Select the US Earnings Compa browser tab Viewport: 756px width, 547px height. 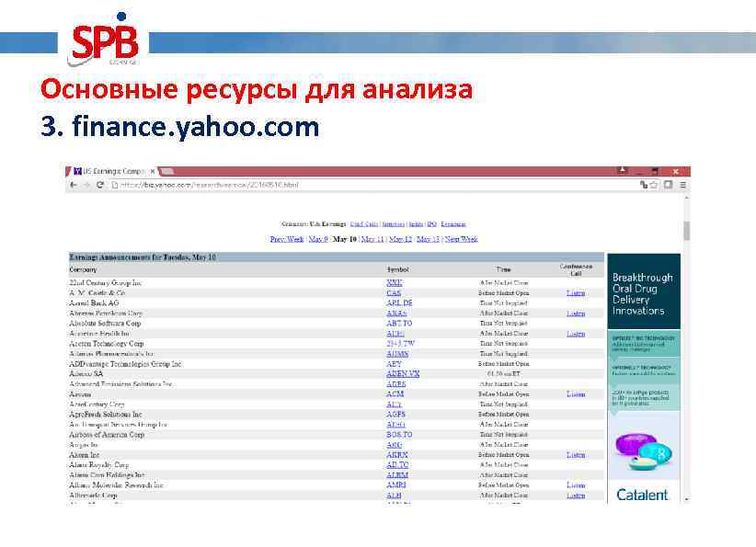pos(110,171)
